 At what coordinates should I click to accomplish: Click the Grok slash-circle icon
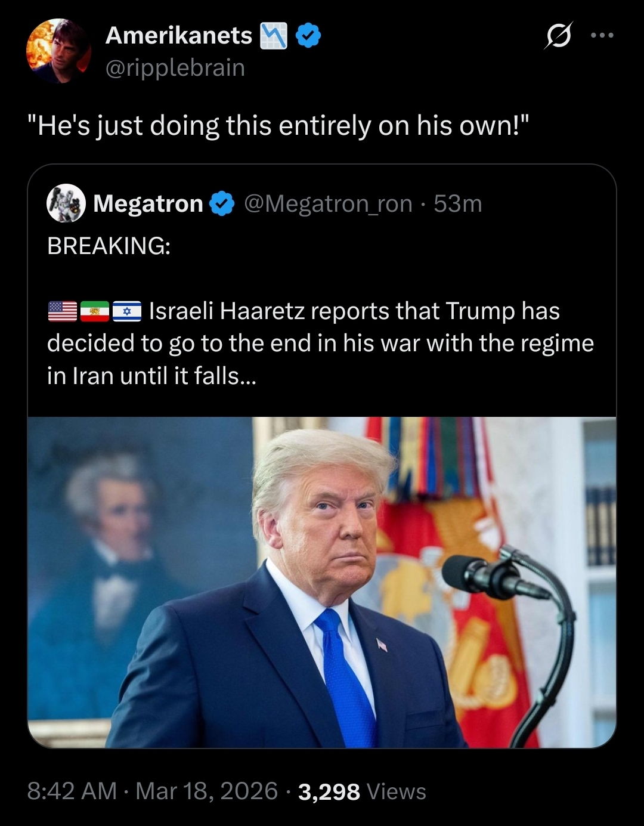pos(559,36)
